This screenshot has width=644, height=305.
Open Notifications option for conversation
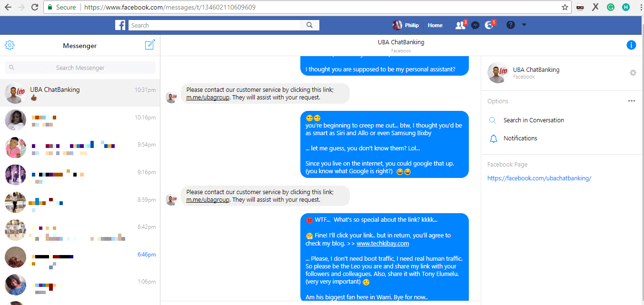[x=520, y=138]
